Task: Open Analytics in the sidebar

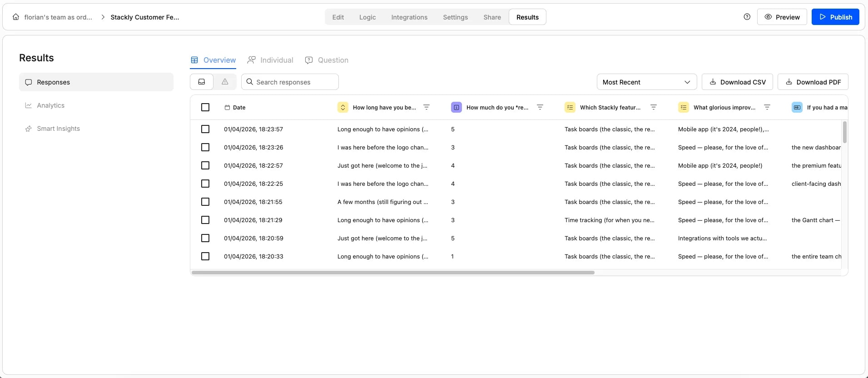Action: (96, 105)
